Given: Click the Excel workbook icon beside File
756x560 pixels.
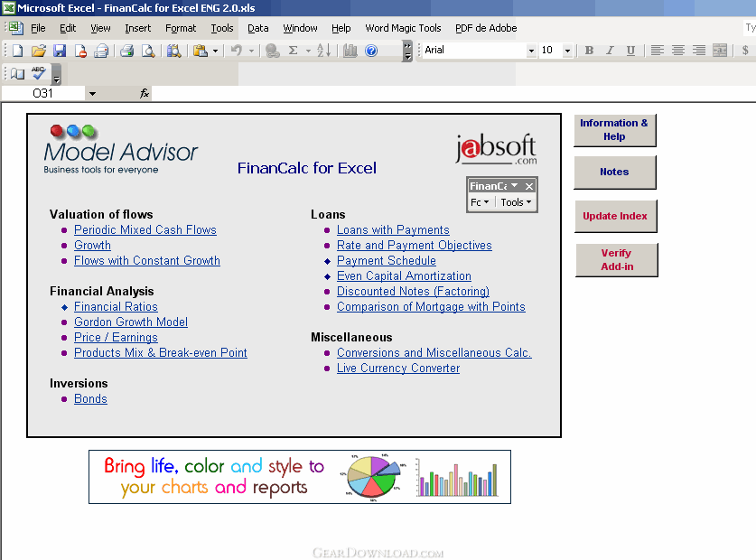Looking at the screenshot, I should click(15, 28).
